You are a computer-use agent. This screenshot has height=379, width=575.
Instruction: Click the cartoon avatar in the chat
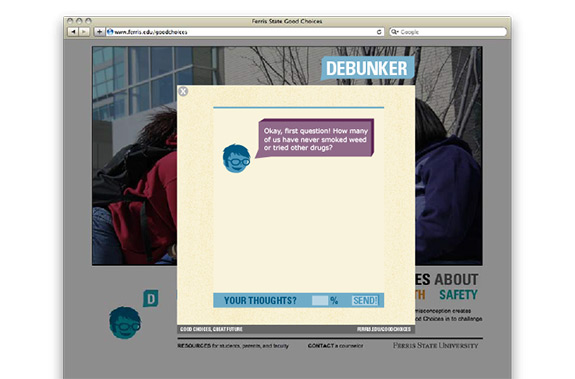pyautogui.click(x=237, y=158)
